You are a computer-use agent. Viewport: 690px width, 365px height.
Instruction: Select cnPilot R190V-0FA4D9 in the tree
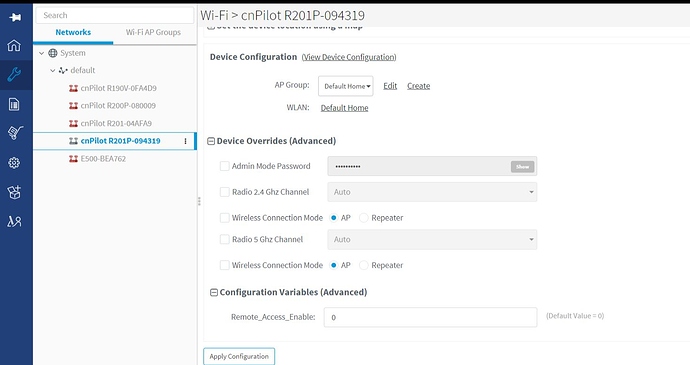pyautogui.click(x=118, y=88)
